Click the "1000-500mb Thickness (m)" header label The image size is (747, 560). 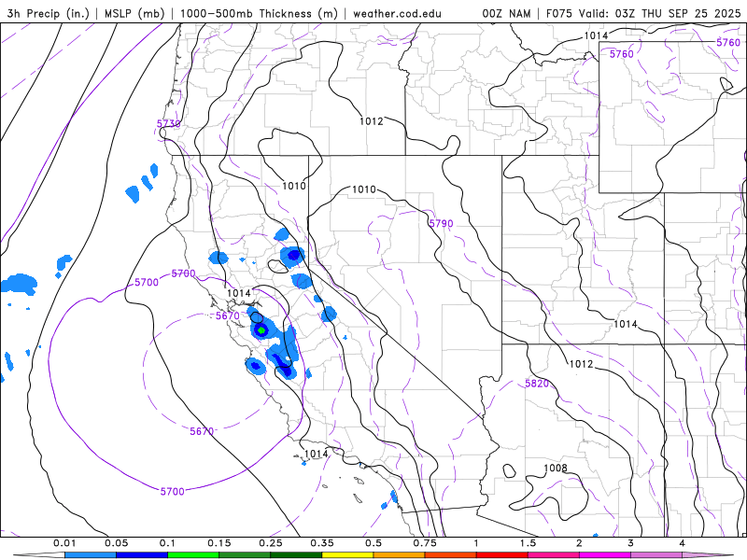259,13
